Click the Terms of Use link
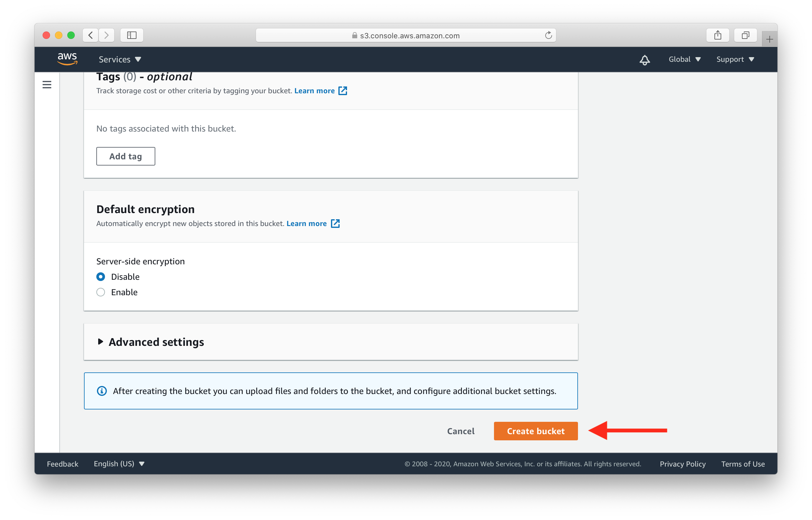 pyautogui.click(x=744, y=464)
